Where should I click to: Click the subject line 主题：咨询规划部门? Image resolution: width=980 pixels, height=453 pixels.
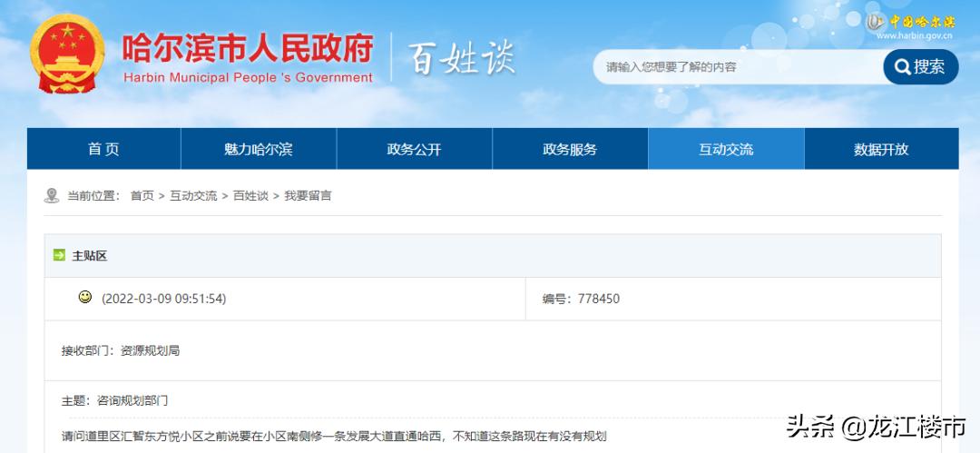coord(114,401)
